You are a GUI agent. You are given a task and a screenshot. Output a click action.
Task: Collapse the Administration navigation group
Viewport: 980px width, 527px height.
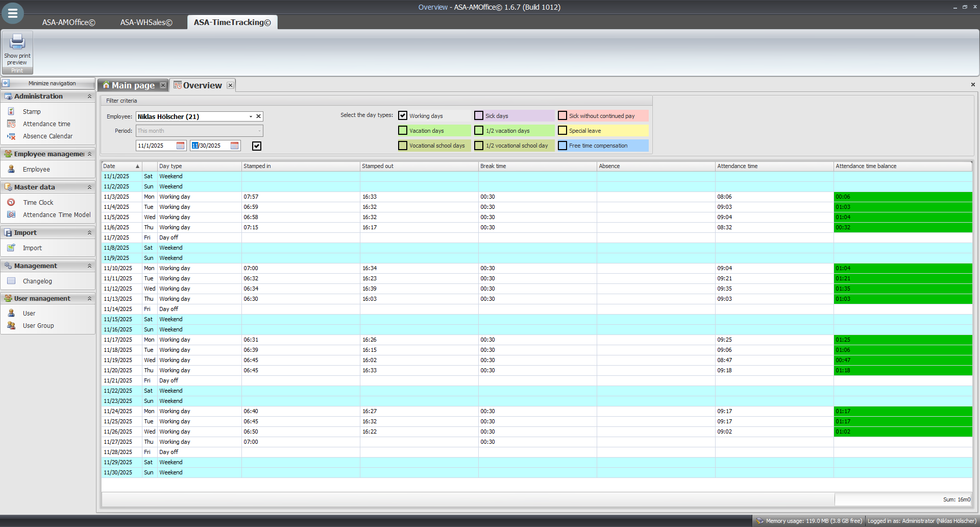pyautogui.click(x=89, y=96)
